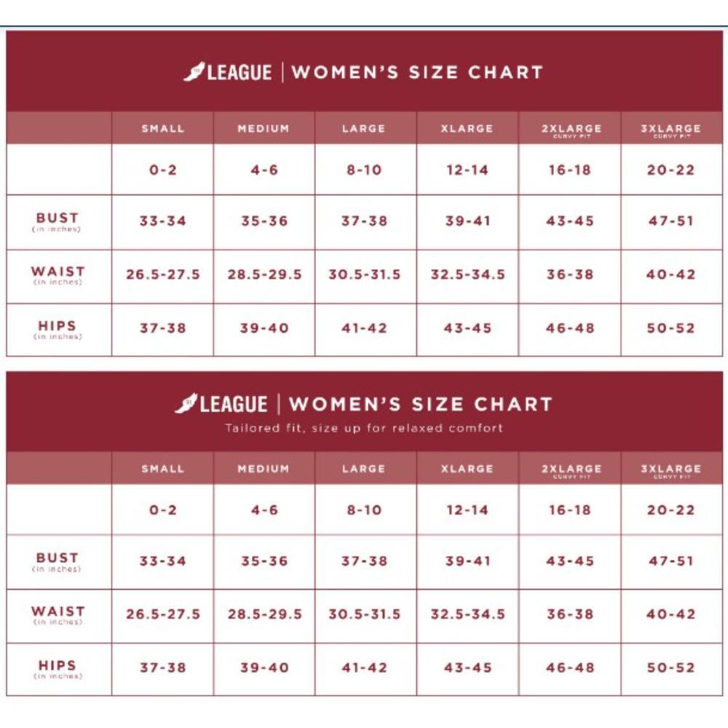Click the League winged logo in bottom chart
The width and height of the screenshot is (728, 728).
(221, 403)
